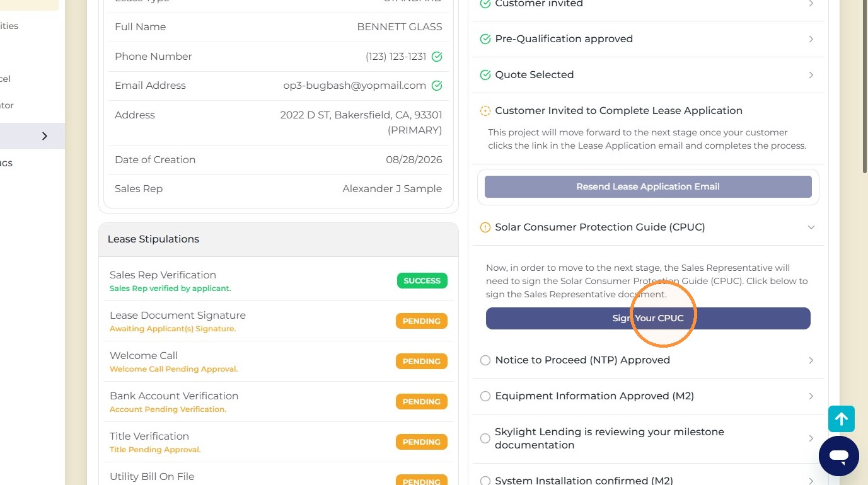Click the sidebar right arrow icon
Screen dimensions: 868x485
click(44, 136)
